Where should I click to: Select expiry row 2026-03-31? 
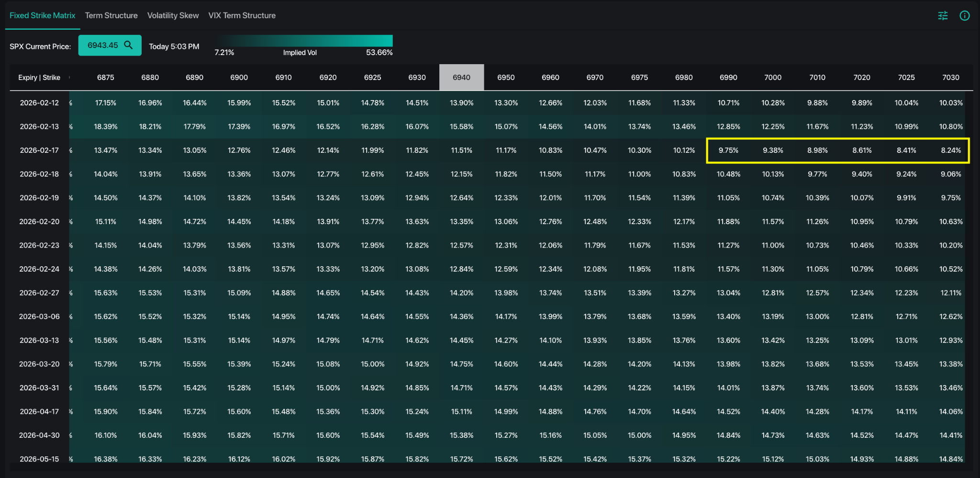pos(39,387)
